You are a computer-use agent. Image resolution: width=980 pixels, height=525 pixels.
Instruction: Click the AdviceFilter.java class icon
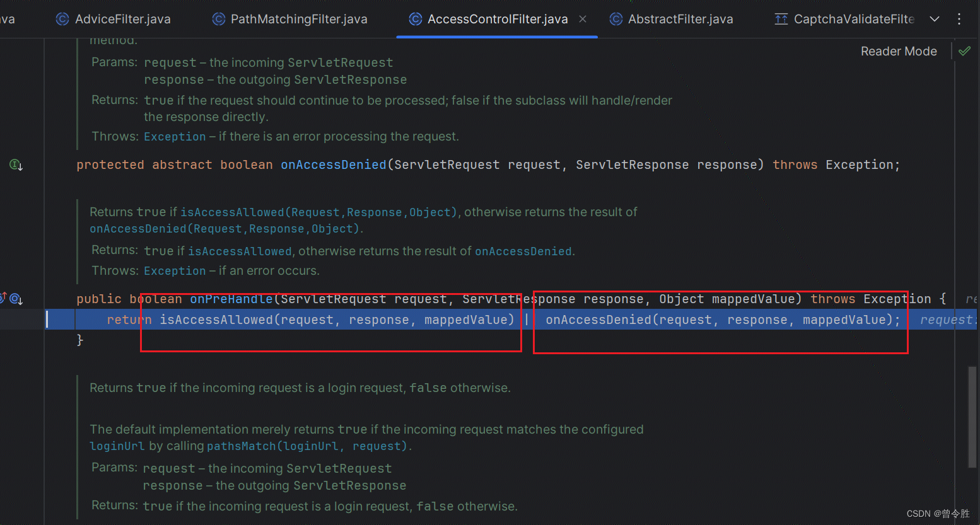(x=62, y=19)
